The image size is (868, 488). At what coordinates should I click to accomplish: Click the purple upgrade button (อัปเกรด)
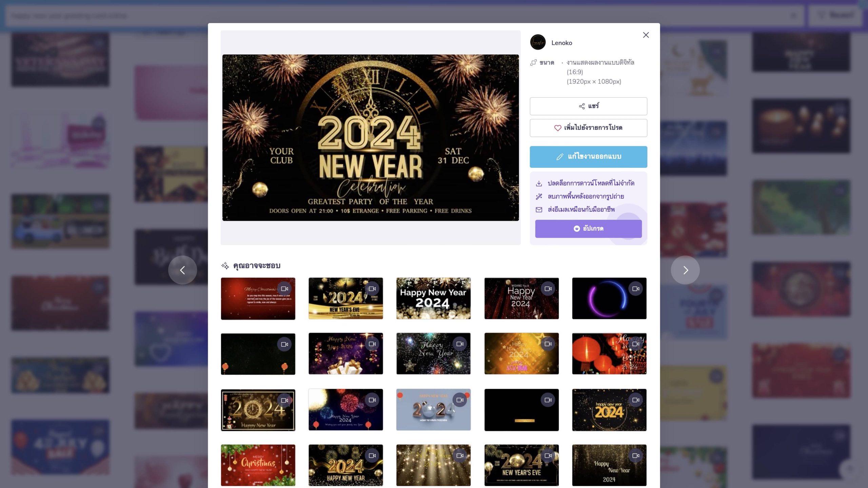tap(588, 229)
